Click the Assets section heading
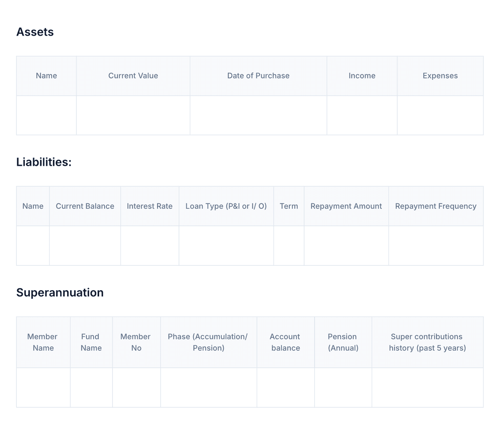Viewport: 504px width, 427px height. pyautogui.click(x=35, y=31)
